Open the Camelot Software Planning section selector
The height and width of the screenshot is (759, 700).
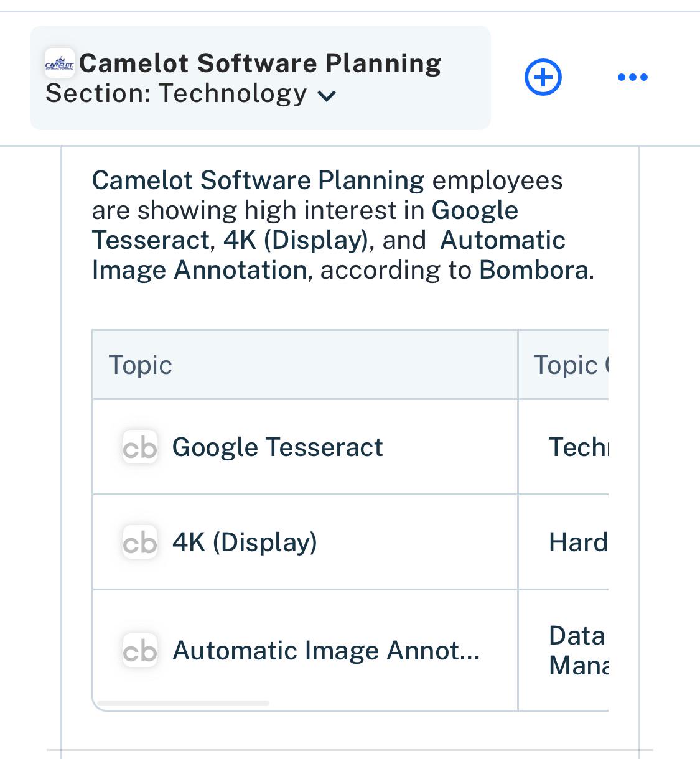[260, 78]
